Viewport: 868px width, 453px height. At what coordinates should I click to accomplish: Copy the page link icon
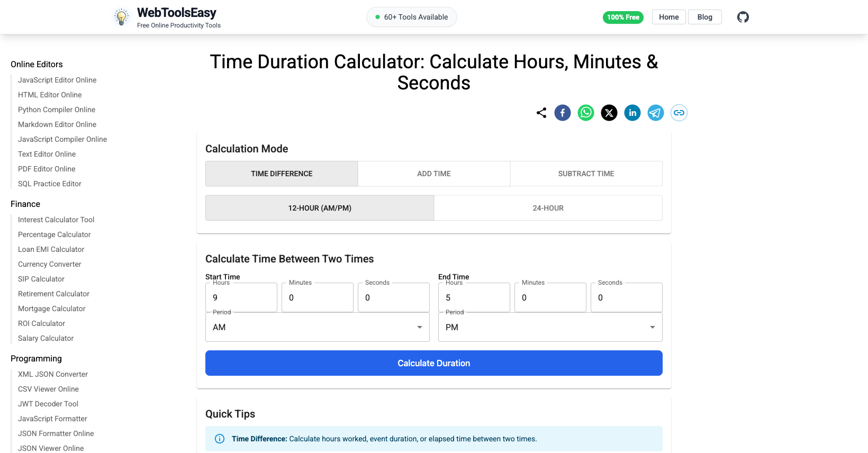click(x=679, y=113)
